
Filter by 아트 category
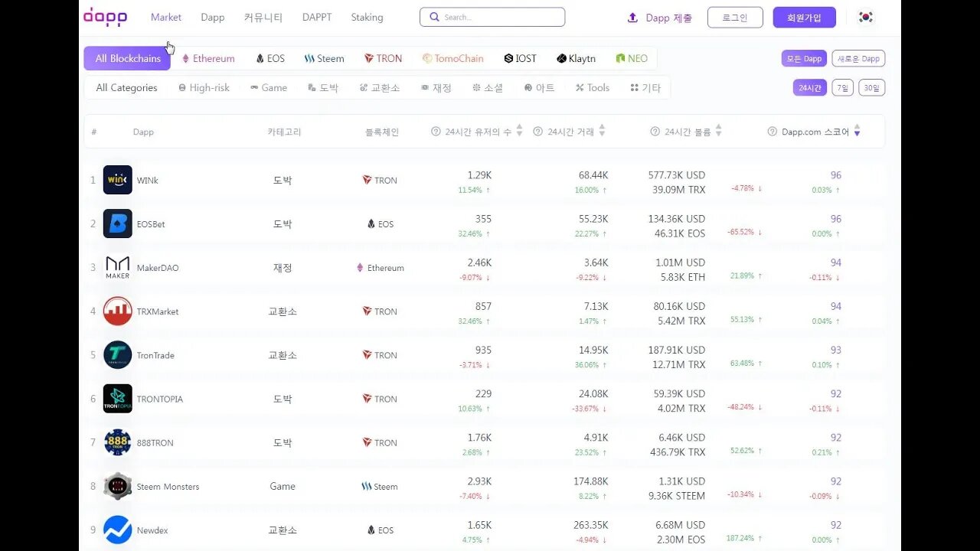tap(540, 88)
